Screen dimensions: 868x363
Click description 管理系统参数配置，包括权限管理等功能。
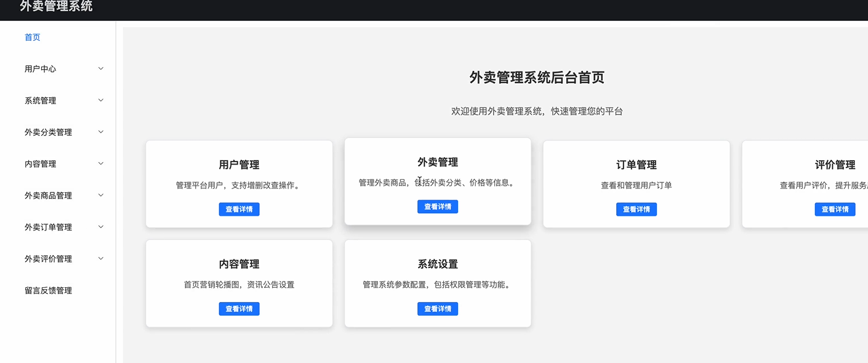[x=438, y=285]
